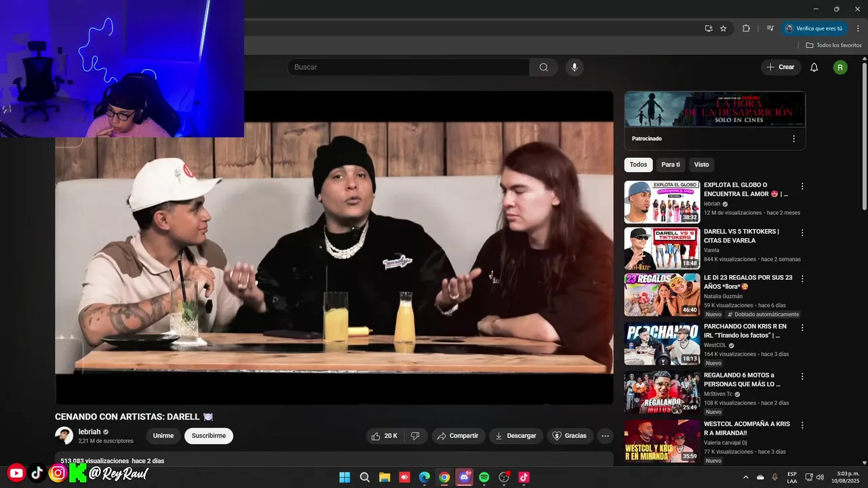Click the Unirme button
Viewport: 868px width, 488px height.
click(163, 436)
